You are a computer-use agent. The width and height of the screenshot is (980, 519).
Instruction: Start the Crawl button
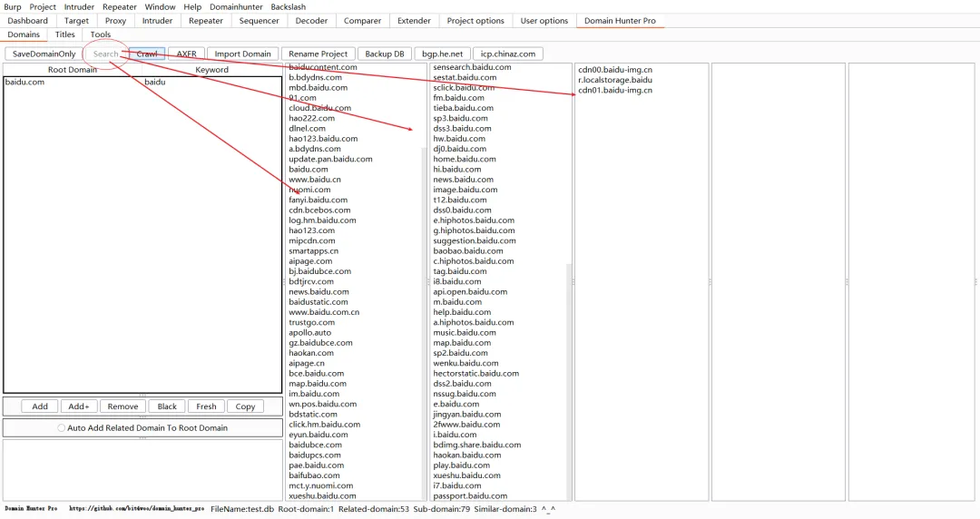pyautogui.click(x=147, y=54)
